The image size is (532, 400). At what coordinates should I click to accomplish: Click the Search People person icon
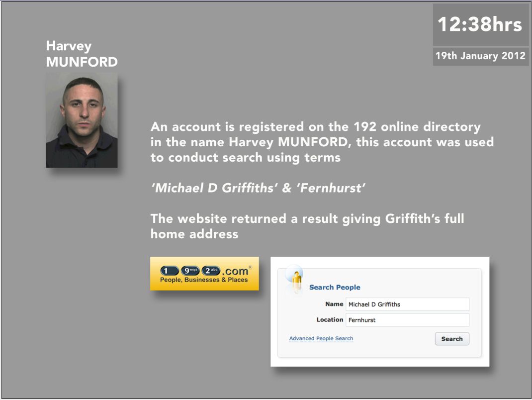click(x=295, y=279)
